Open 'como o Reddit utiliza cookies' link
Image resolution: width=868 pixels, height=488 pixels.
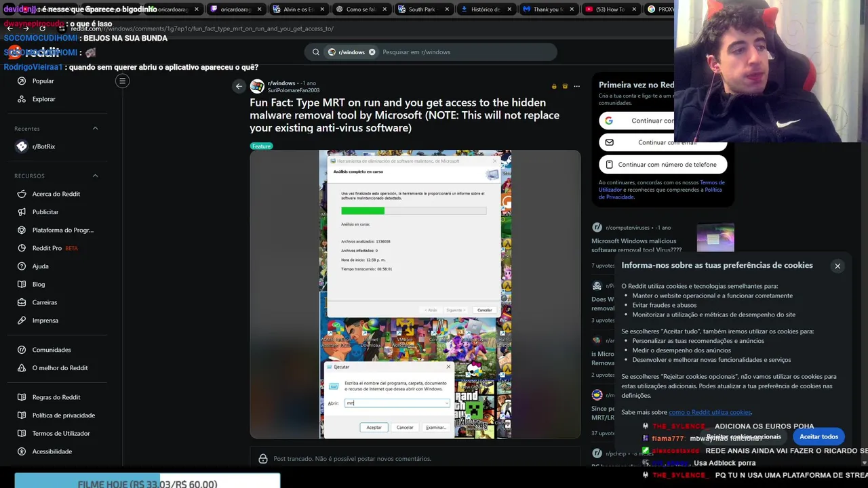[x=710, y=412]
